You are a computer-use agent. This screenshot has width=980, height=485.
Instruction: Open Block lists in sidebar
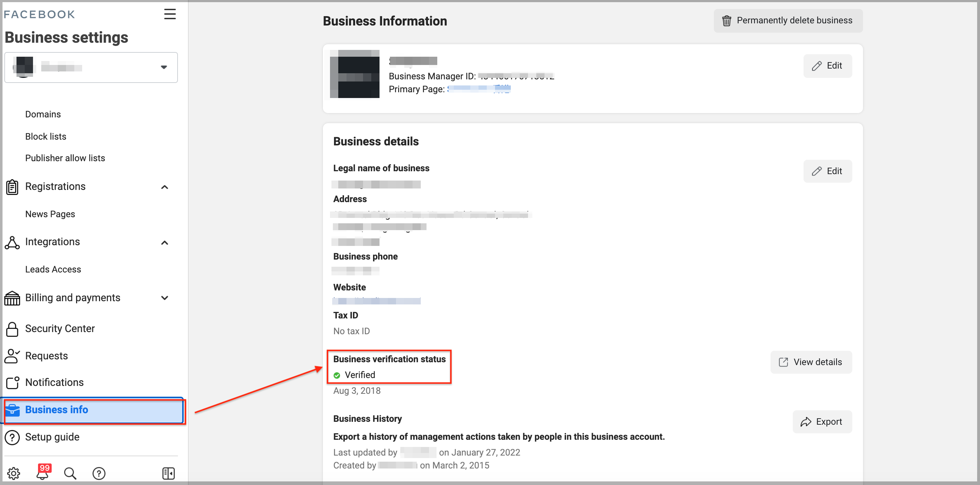(46, 136)
